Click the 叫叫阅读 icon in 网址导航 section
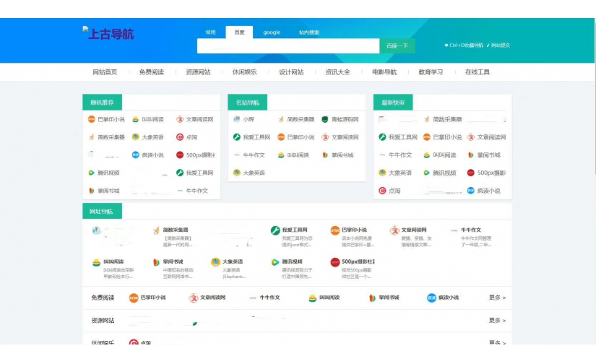 pos(97,262)
